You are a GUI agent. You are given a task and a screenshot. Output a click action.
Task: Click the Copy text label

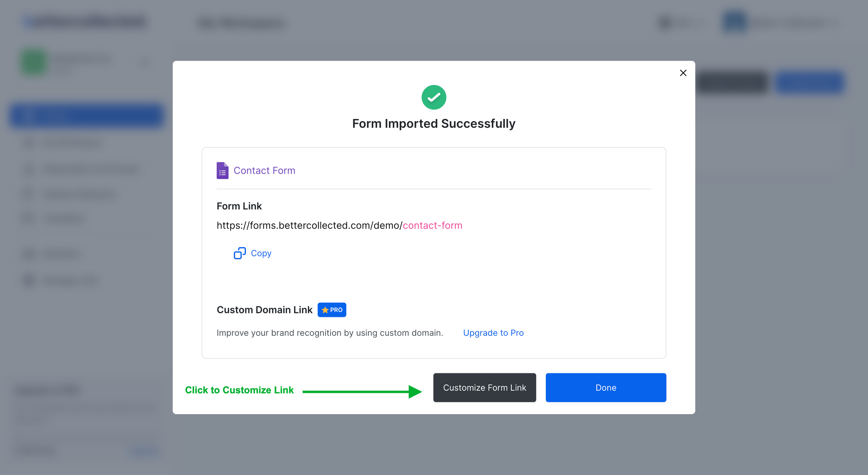point(261,253)
